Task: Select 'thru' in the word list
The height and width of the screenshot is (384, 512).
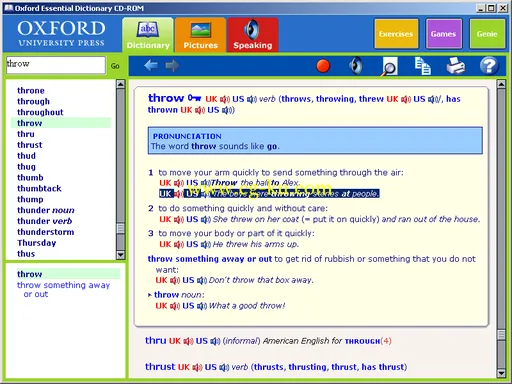Action: 26,134
